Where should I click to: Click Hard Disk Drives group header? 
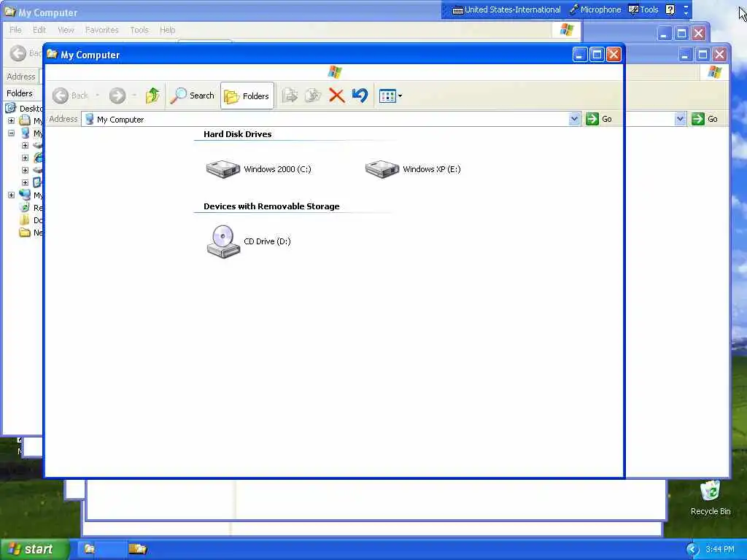pyautogui.click(x=237, y=134)
